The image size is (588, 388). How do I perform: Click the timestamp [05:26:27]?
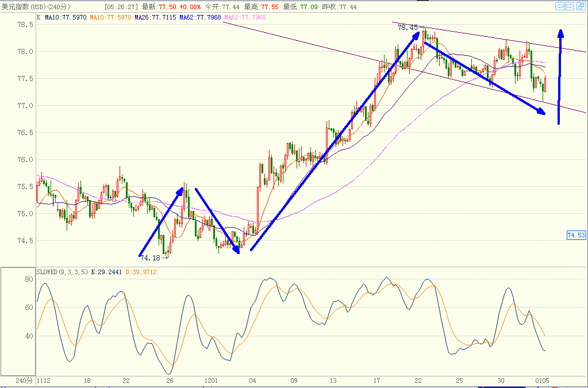click(121, 7)
